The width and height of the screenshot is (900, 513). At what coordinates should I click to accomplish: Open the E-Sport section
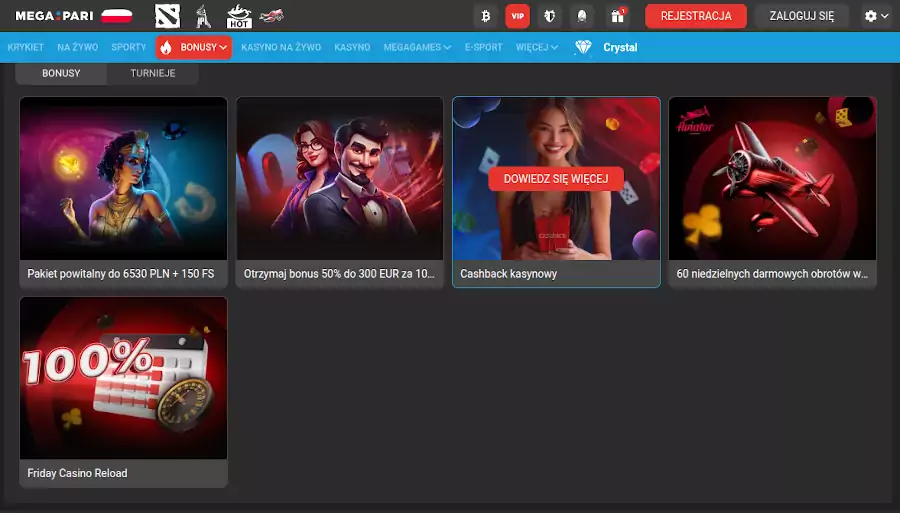point(483,47)
